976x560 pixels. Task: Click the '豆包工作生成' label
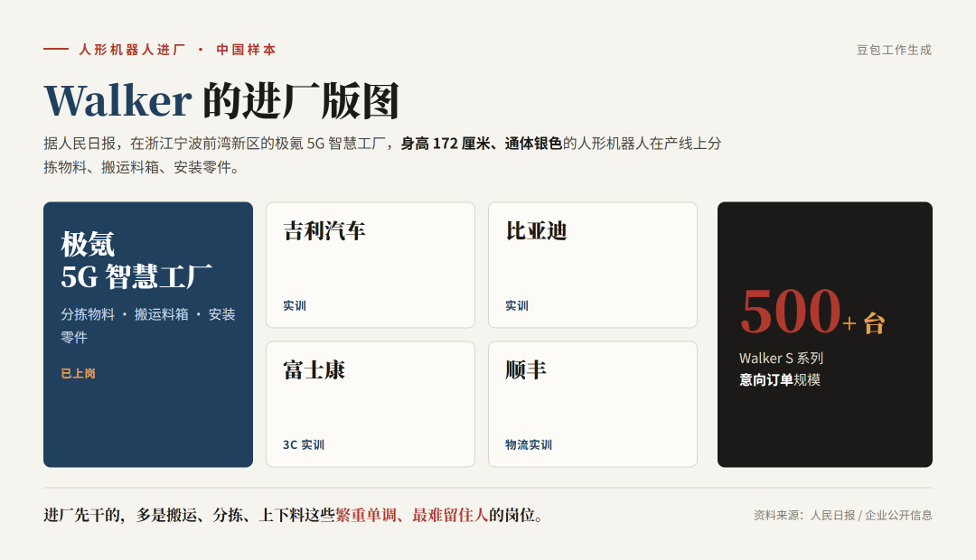coord(894,50)
